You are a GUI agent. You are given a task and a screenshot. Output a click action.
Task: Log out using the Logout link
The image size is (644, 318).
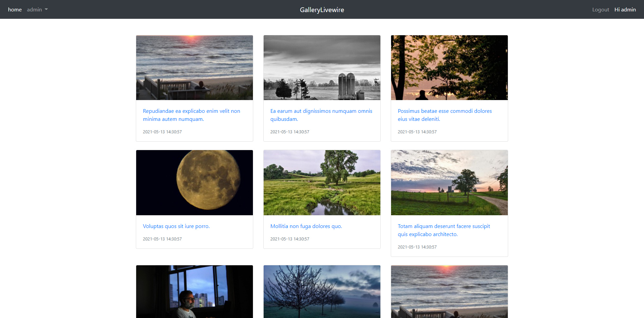[x=600, y=10]
